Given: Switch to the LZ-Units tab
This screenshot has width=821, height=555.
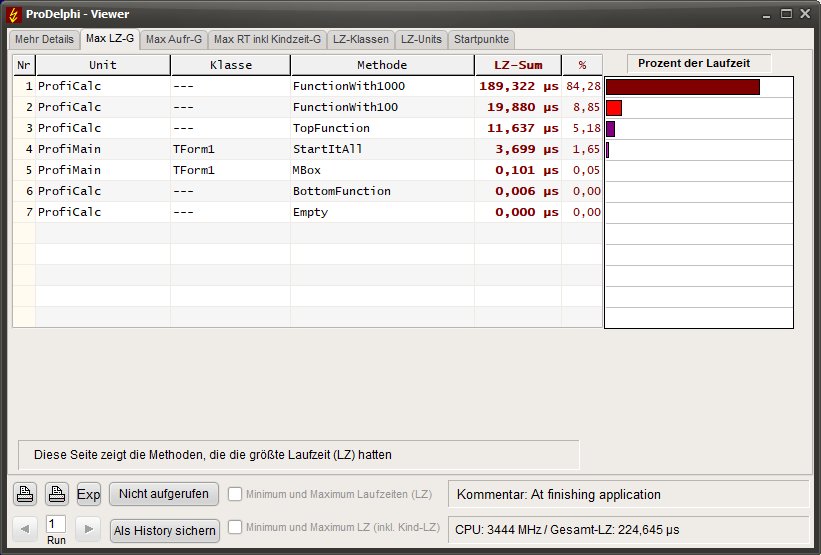Looking at the screenshot, I should 421,39.
